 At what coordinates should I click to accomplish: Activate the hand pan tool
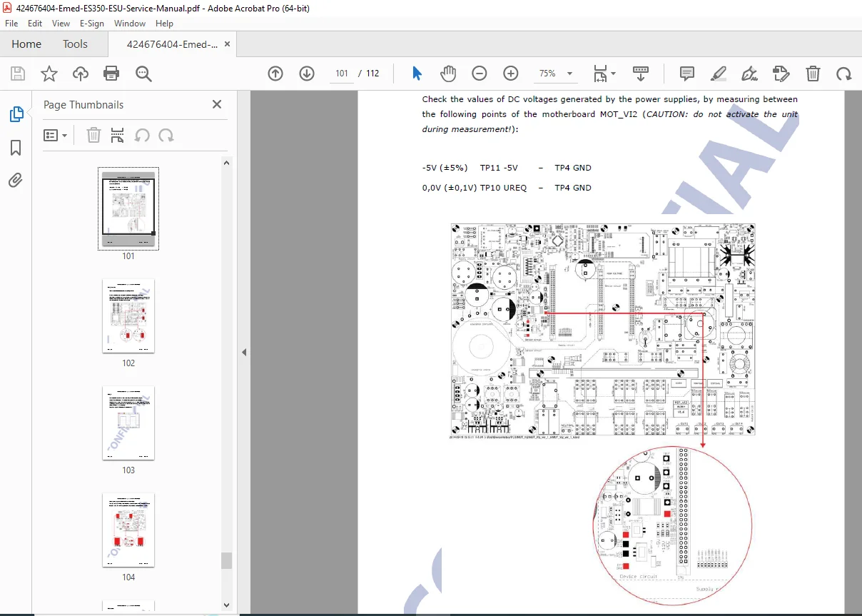click(x=447, y=74)
